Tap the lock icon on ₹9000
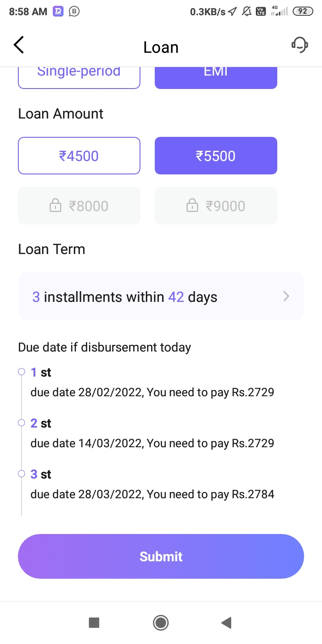 point(192,206)
